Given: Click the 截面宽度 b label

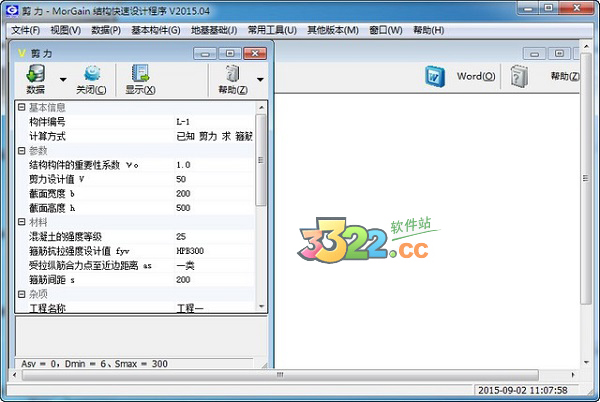Looking at the screenshot, I should (x=52, y=194).
